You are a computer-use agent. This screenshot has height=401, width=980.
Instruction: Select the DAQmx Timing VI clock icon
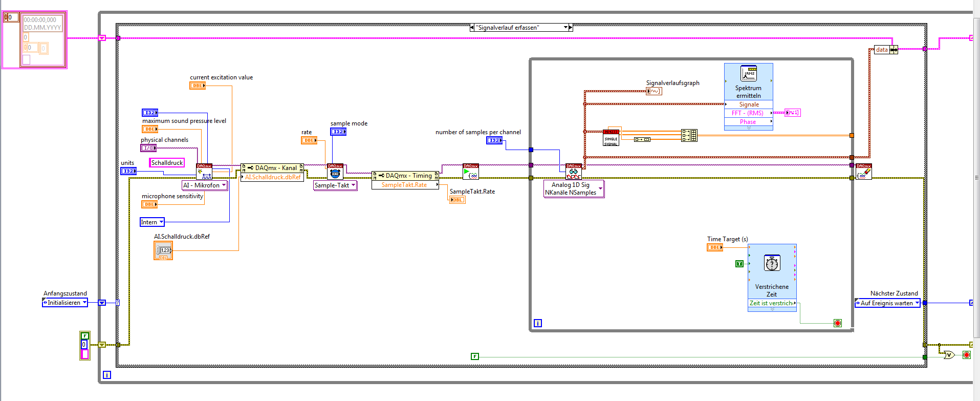(x=335, y=172)
